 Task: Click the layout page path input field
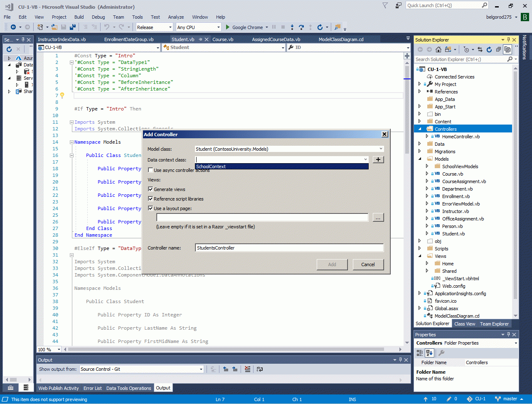pos(262,218)
